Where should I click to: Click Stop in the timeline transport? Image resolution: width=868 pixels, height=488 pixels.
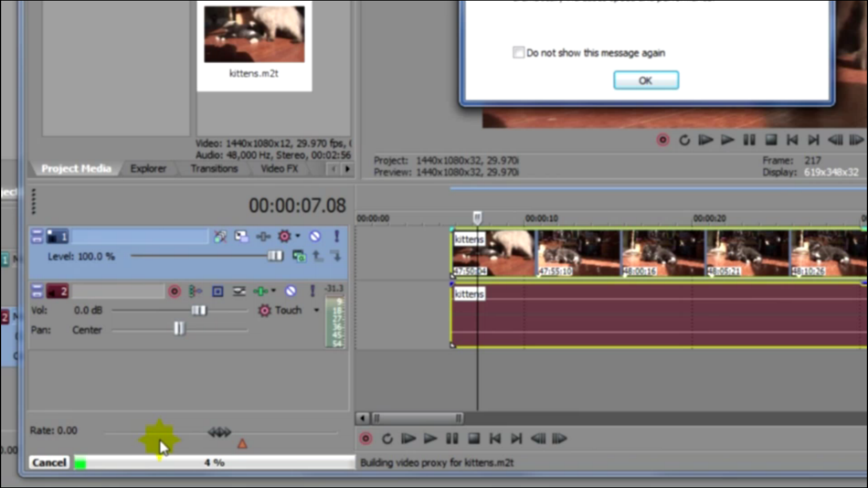pyautogui.click(x=473, y=439)
